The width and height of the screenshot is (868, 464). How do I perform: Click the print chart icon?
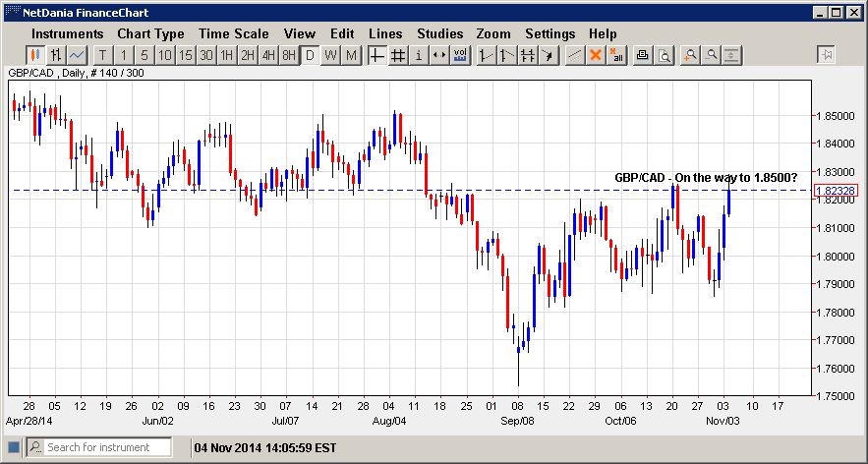642,55
